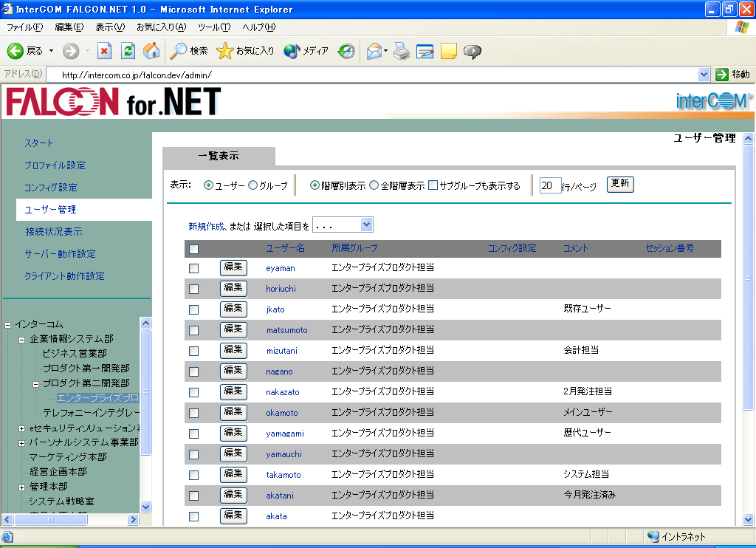756x548 pixels.
Task: Click the Messenger speech bubble icon
Action: [x=472, y=51]
